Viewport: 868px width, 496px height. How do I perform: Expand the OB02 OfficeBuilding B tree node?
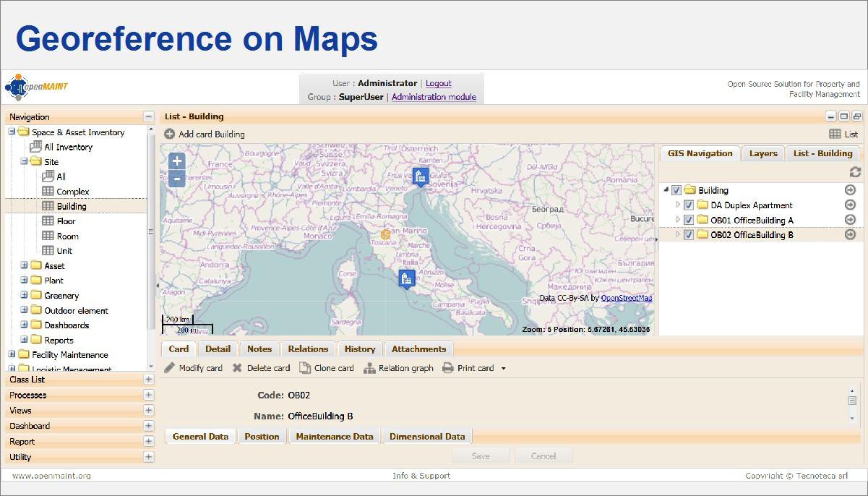coord(678,234)
